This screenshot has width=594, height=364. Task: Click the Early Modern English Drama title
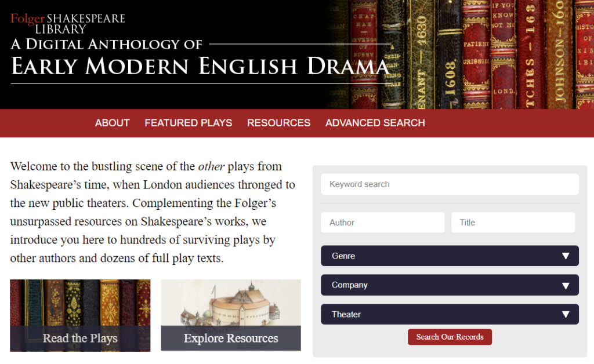pyautogui.click(x=200, y=66)
